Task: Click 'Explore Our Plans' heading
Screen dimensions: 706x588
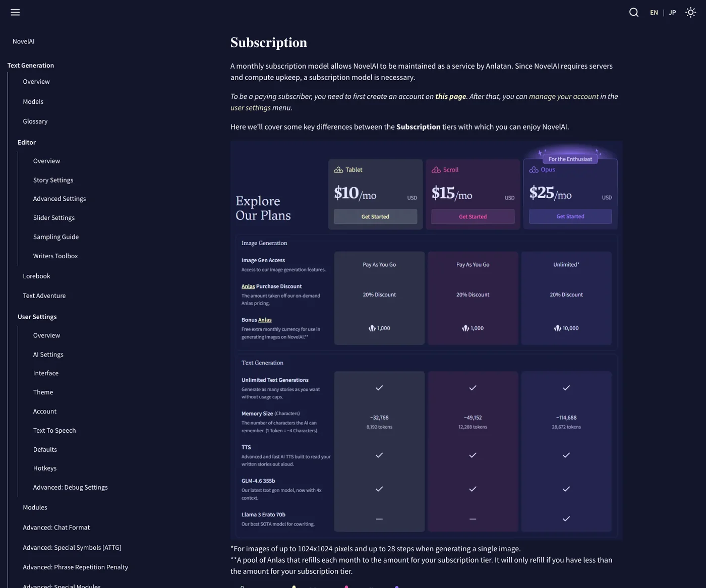Action: 263,208
